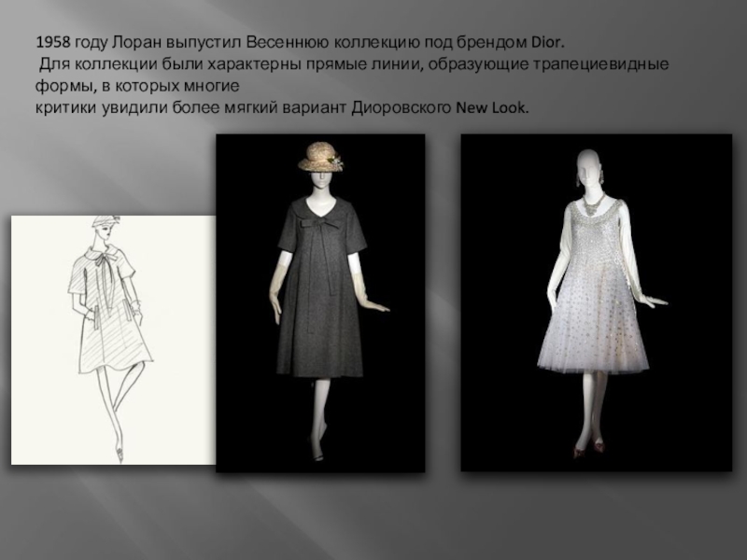The image size is (747, 560).
Task: Click text line 'Для коллекции были характерны прямые линии'
Action: point(232,64)
